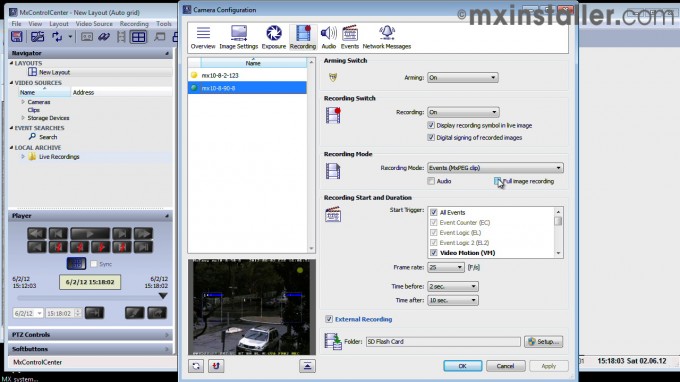Enable the Sync checkbox in Player
The width and height of the screenshot is (680, 382).
[x=94, y=264]
